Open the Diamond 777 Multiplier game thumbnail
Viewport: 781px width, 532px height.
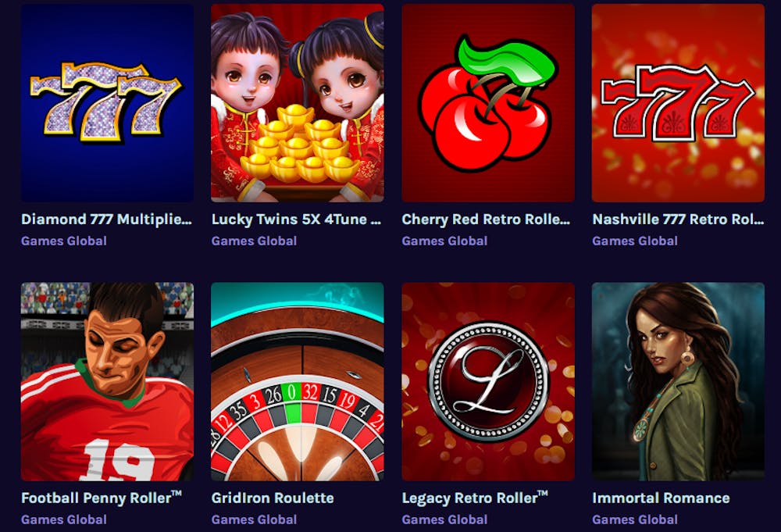click(107, 103)
